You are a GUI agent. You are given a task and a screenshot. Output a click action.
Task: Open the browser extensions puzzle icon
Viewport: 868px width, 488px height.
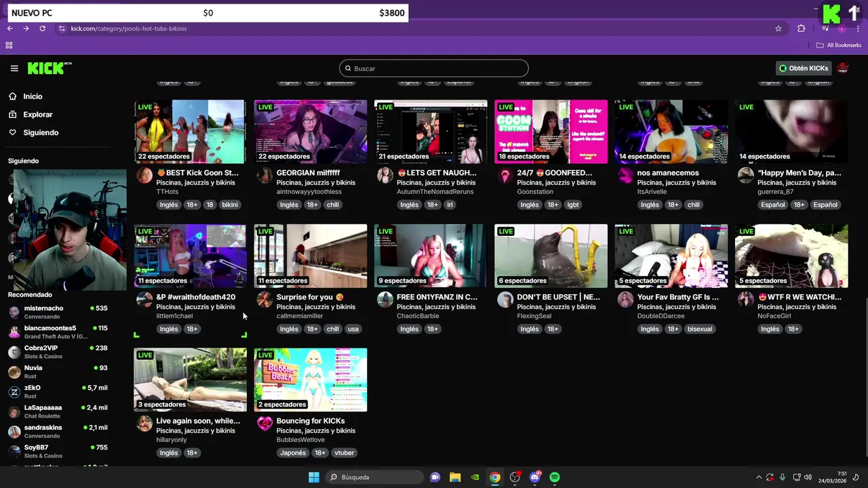pyautogui.click(x=802, y=28)
